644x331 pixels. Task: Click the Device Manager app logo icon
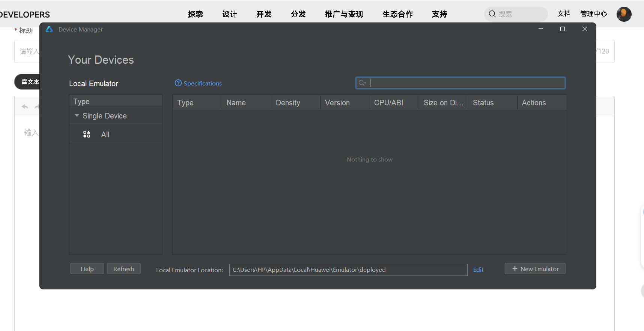(49, 29)
